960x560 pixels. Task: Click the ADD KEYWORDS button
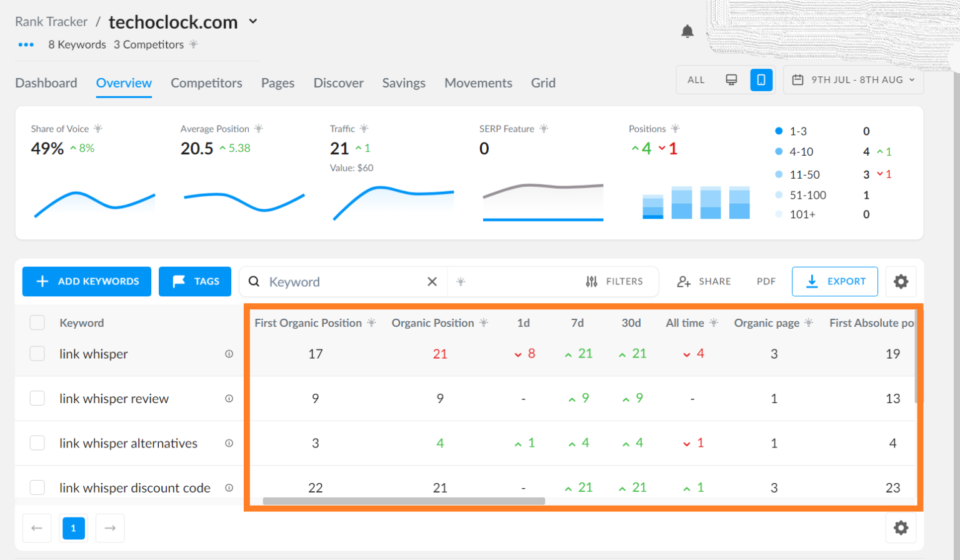(86, 281)
